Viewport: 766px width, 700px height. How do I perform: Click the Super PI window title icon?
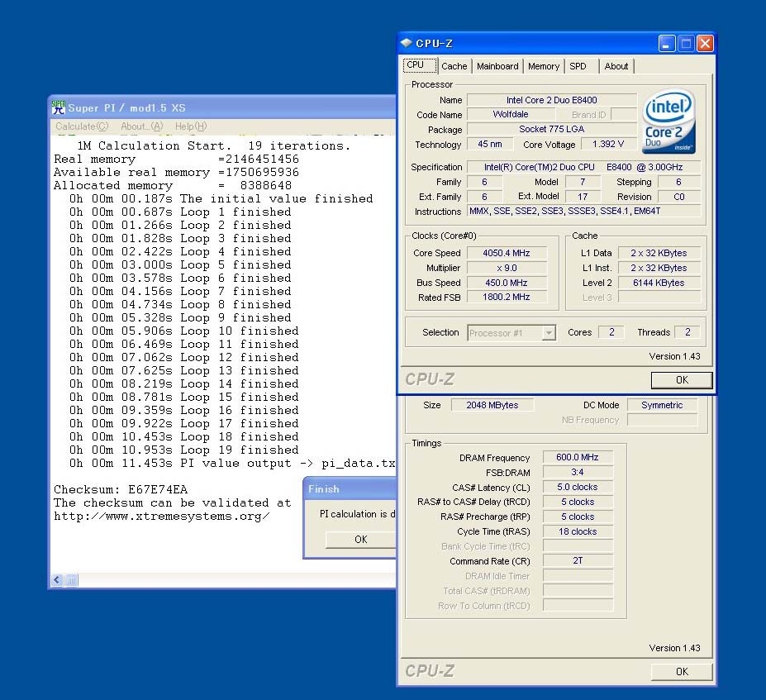tap(59, 107)
